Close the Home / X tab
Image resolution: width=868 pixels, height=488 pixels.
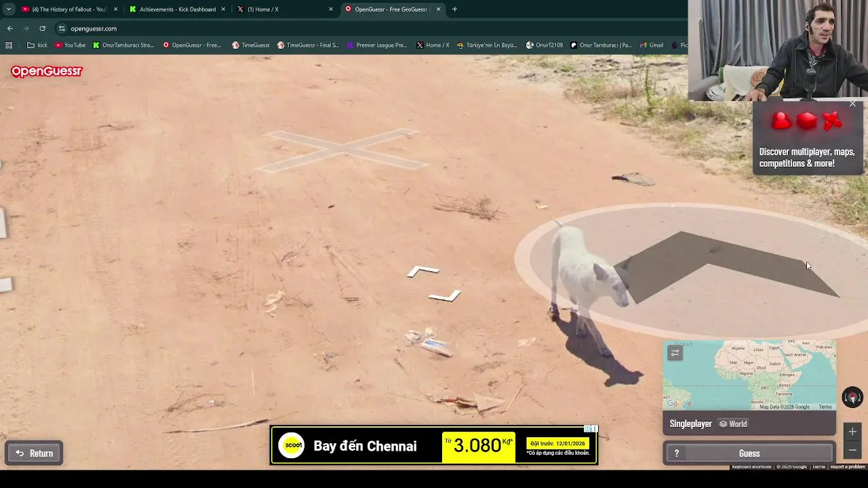[x=331, y=9]
